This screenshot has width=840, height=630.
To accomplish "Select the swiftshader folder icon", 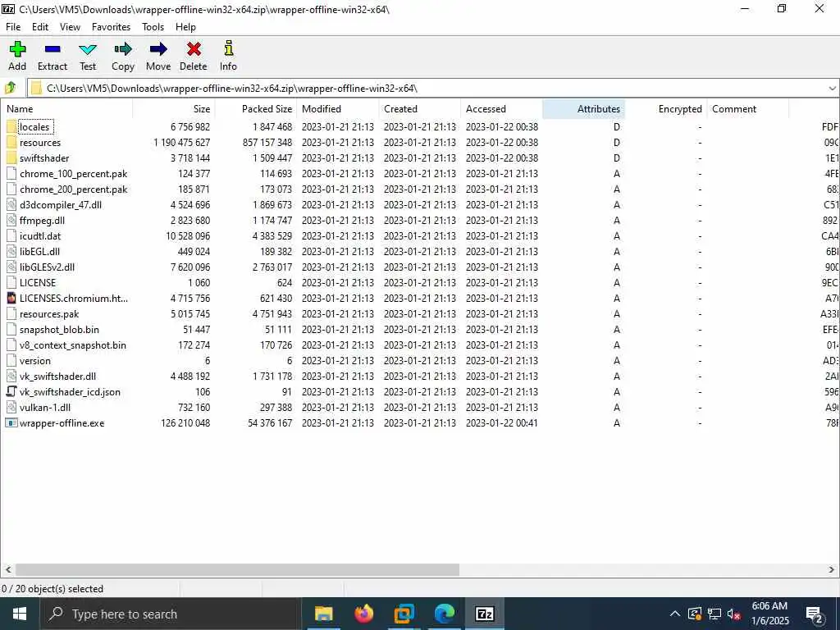I will [x=11, y=158].
